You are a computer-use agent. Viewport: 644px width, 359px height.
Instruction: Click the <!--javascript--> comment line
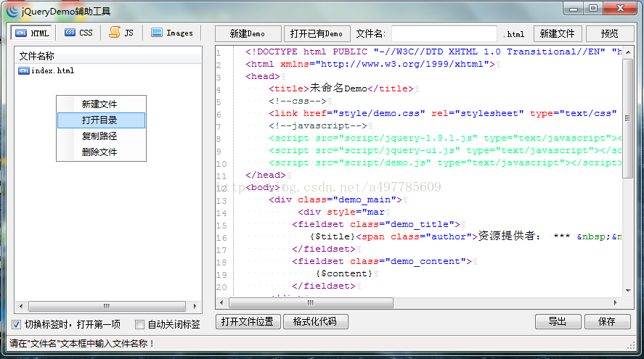(x=318, y=125)
